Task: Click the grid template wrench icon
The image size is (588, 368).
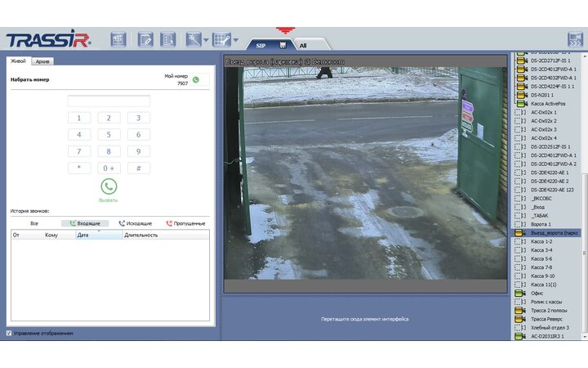Action: click(x=221, y=39)
